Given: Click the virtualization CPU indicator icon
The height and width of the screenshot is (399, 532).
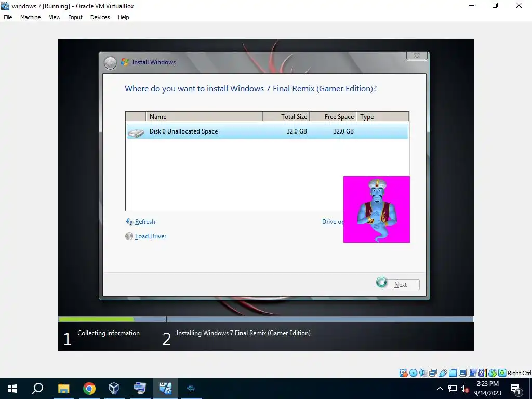Looking at the screenshot, I should pos(483,373).
